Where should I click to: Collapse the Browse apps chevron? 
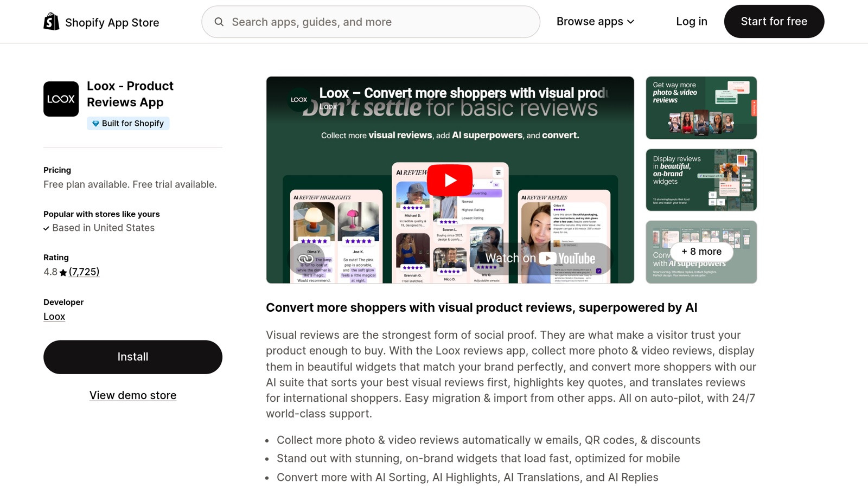coord(630,22)
